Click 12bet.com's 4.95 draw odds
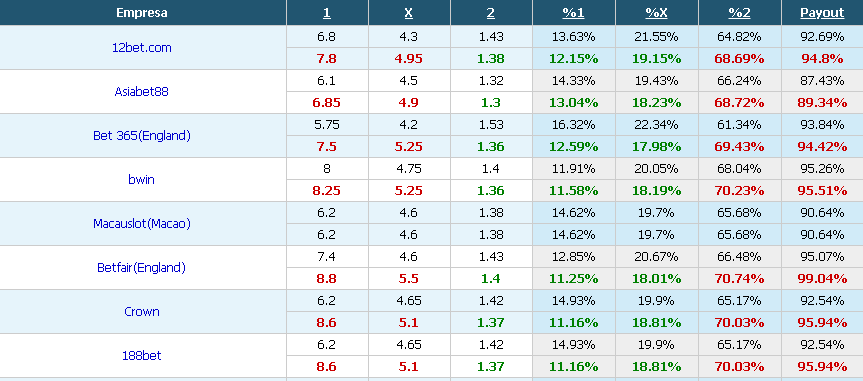 (x=408, y=58)
